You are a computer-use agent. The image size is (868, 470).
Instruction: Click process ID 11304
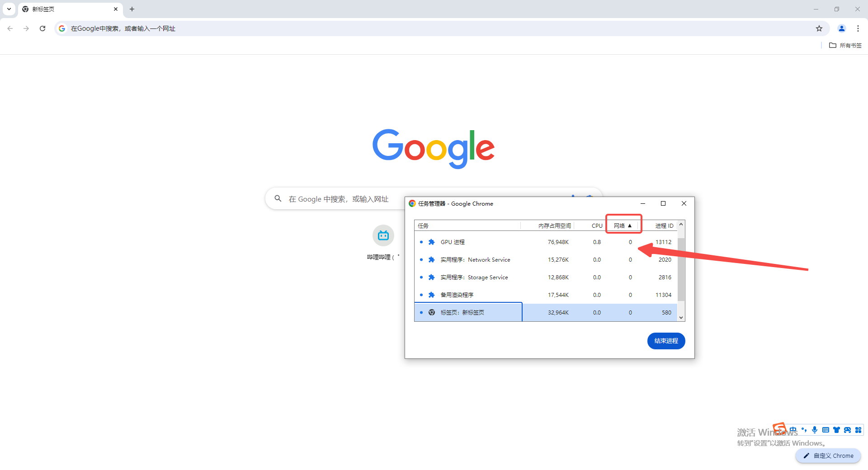coord(663,295)
